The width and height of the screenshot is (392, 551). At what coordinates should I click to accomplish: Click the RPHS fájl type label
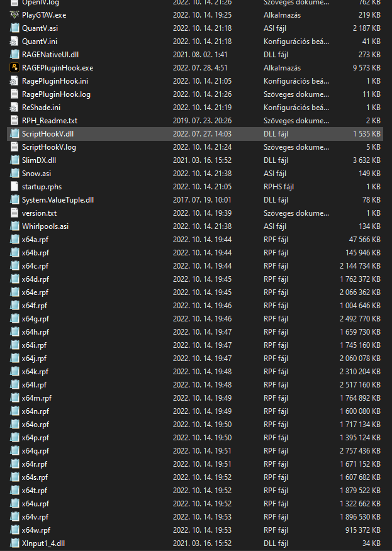pyautogui.click(x=279, y=187)
